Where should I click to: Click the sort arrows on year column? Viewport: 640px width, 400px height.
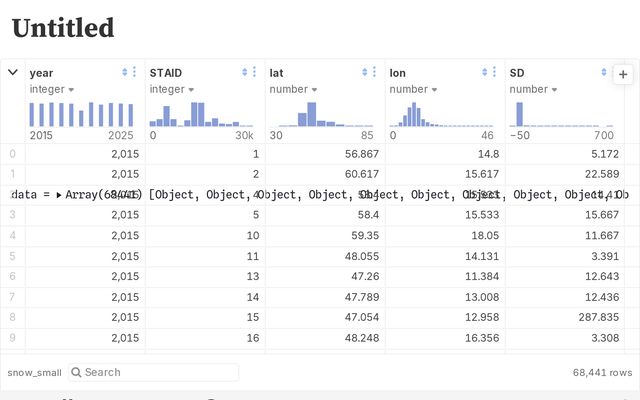tap(125, 73)
